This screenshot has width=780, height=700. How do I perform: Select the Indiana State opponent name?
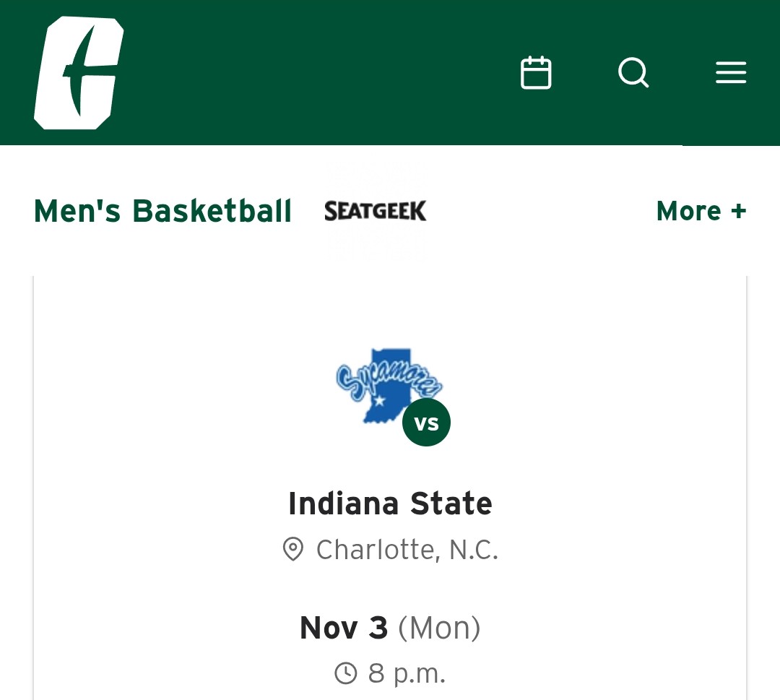[390, 504]
